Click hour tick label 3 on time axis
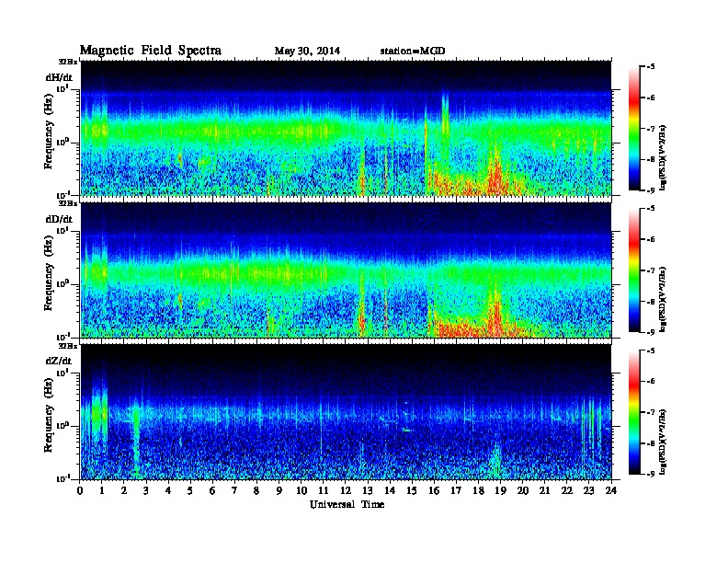 (146, 490)
